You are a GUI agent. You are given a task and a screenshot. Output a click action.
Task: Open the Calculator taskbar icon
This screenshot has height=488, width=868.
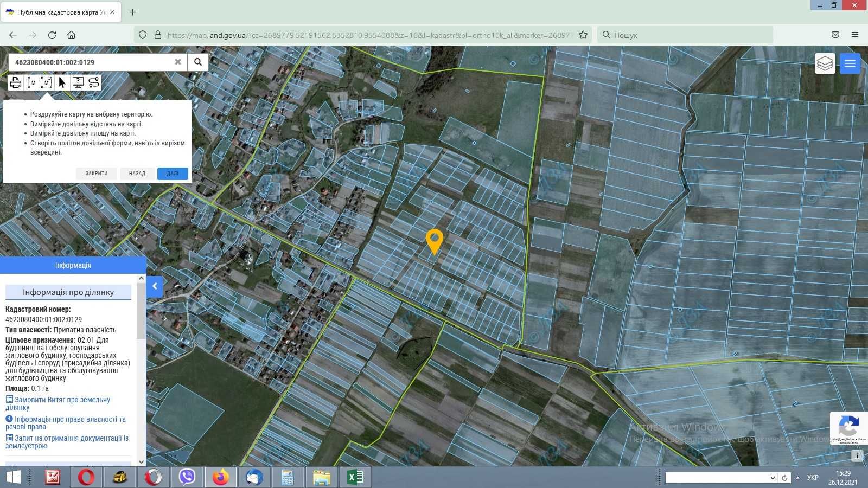(288, 477)
